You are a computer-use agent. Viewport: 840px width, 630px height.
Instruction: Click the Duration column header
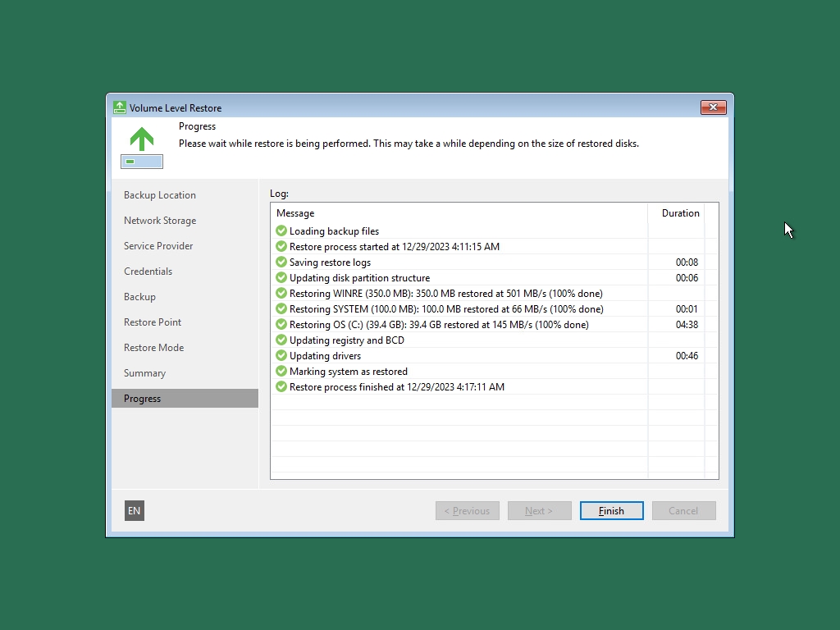pos(680,213)
